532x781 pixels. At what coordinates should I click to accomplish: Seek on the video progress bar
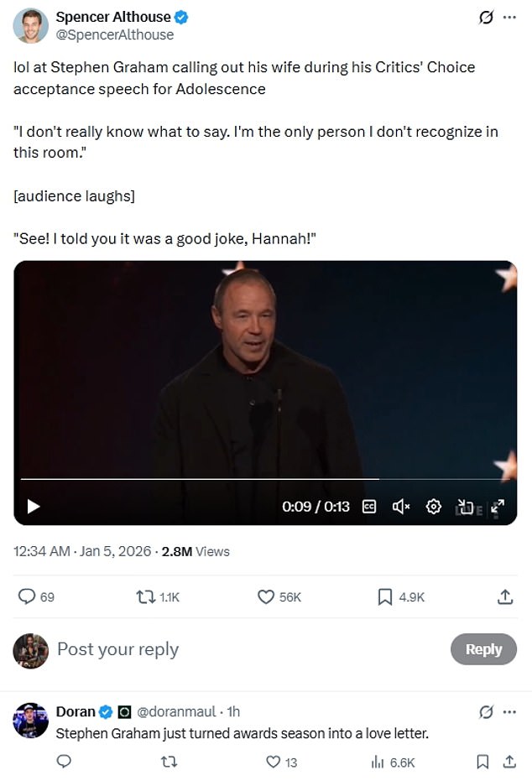point(252,479)
